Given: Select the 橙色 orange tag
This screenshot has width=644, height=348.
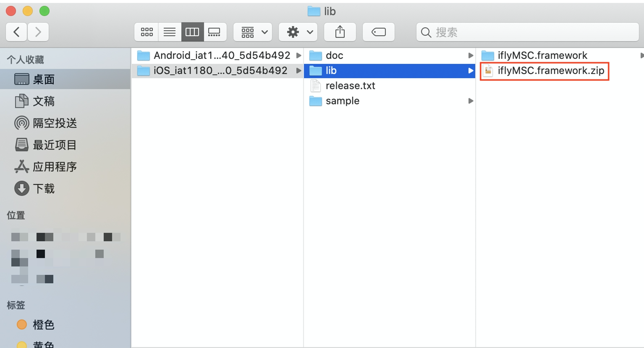Looking at the screenshot, I should 65,324.
